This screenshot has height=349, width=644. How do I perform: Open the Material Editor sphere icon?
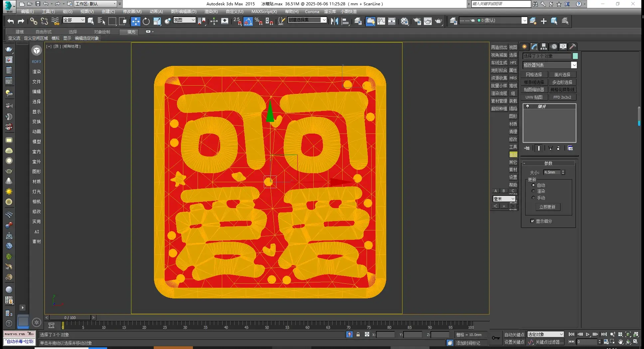tap(404, 21)
